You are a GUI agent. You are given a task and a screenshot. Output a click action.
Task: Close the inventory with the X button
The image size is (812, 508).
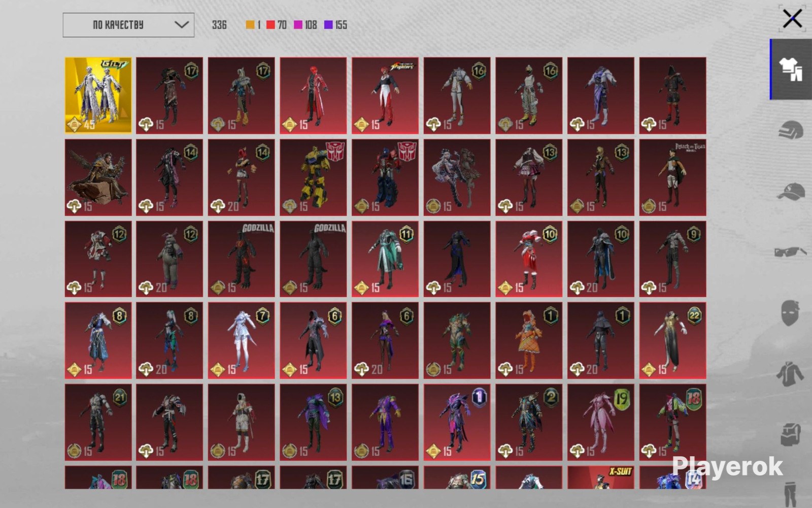792,19
